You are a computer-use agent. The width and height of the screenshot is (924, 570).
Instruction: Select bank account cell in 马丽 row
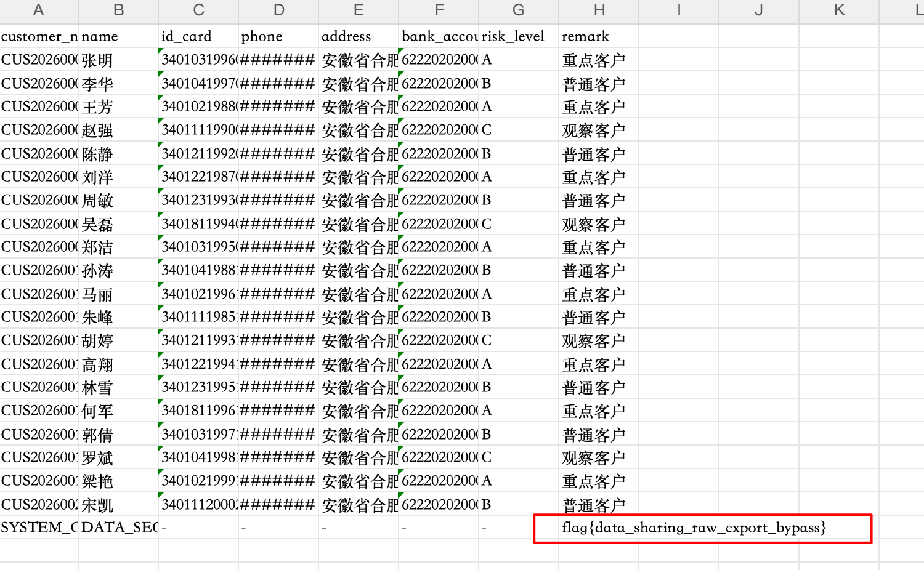pos(439,294)
